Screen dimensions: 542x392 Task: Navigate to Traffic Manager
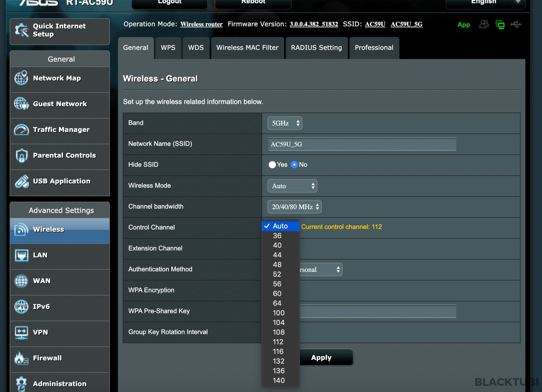click(60, 129)
